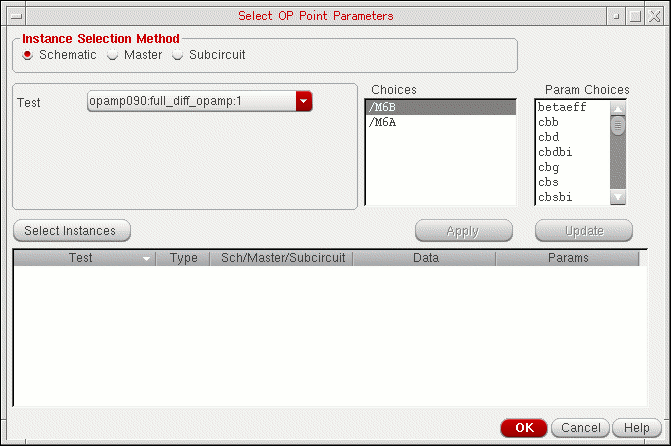Click Param Choices scroll down arrow
Screen dimensions: 671x446
[618, 197]
